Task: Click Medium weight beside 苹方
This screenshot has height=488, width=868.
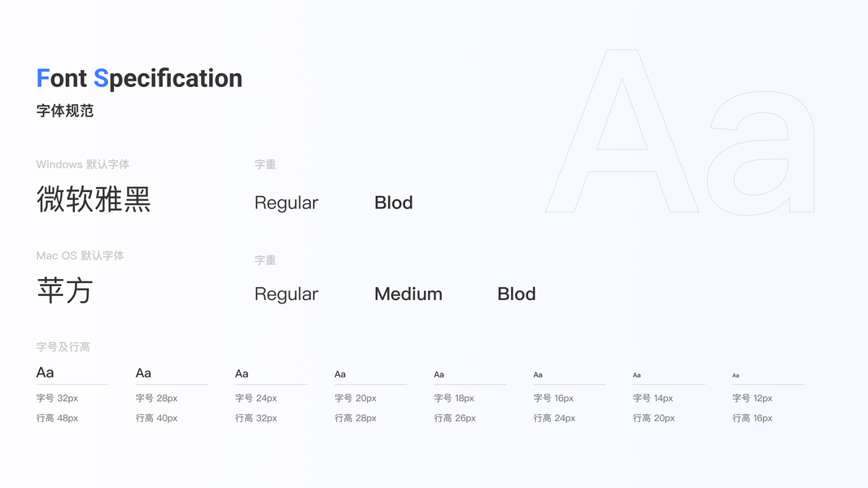Action: coord(408,294)
